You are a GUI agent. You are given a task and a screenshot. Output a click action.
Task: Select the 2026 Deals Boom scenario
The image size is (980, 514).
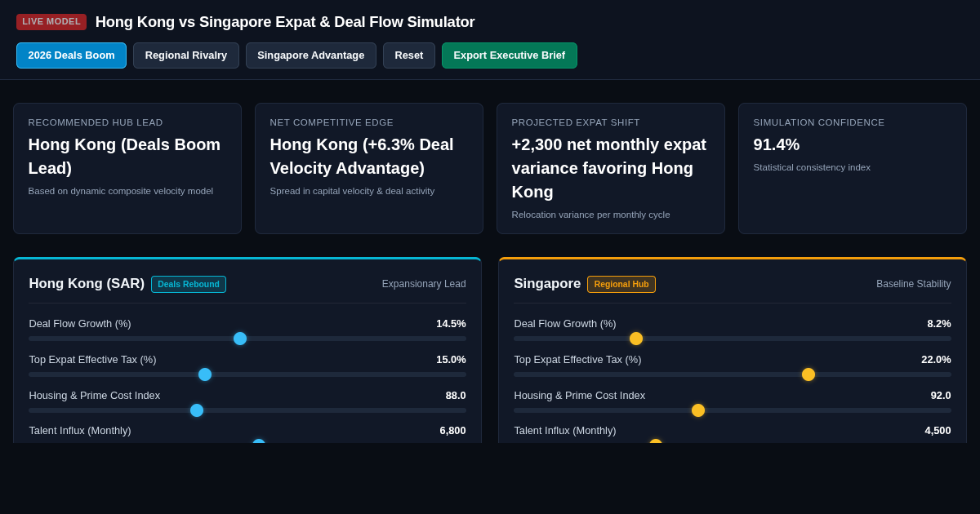(71, 55)
